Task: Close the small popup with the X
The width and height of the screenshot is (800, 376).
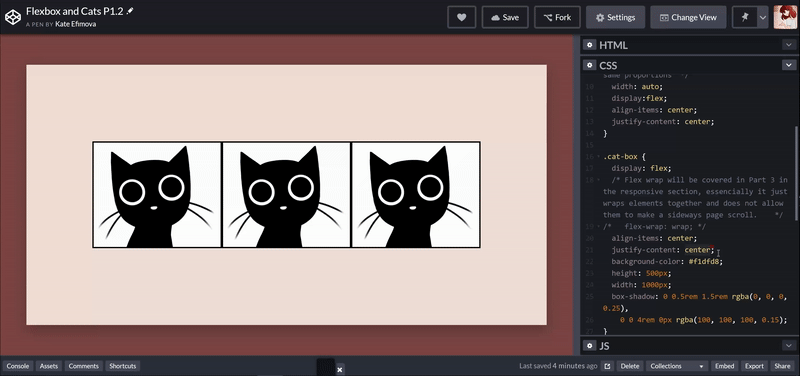Action: 339,369
